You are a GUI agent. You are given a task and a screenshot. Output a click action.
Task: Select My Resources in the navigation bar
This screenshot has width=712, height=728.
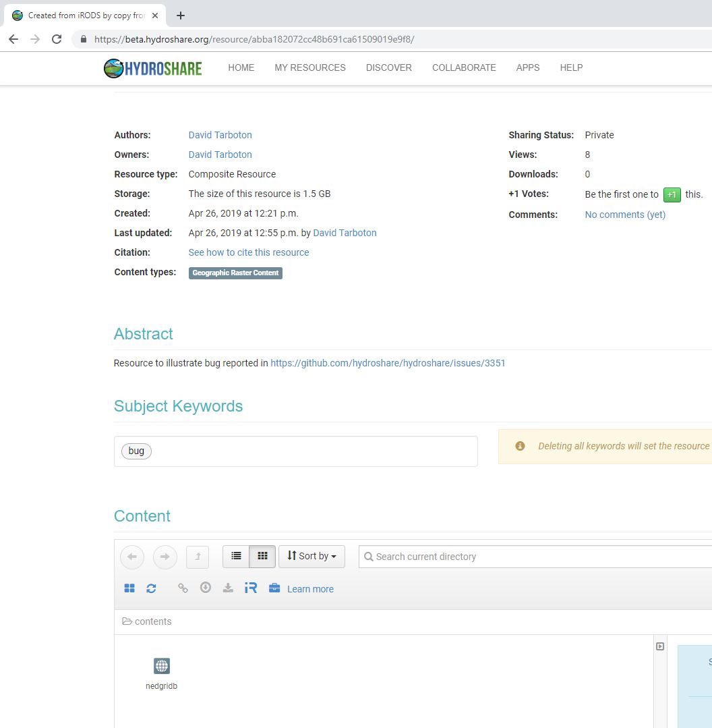click(x=309, y=67)
